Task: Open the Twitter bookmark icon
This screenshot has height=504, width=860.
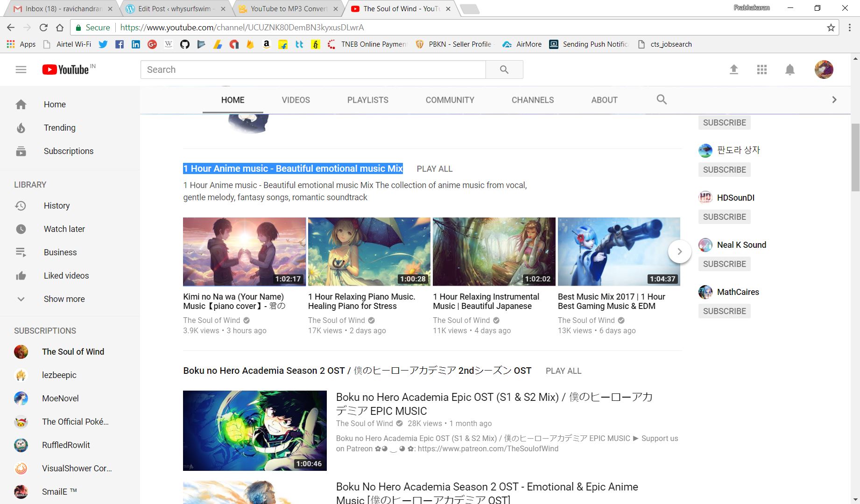Action: click(103, 44)
